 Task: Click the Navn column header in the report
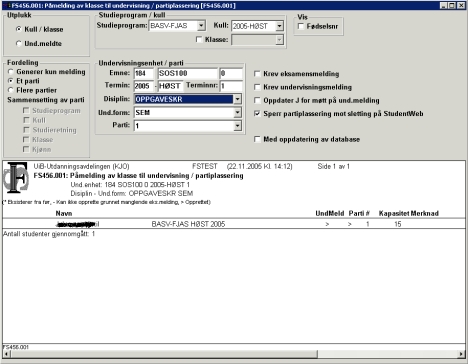pyautogui.click(x=64, y=213)
